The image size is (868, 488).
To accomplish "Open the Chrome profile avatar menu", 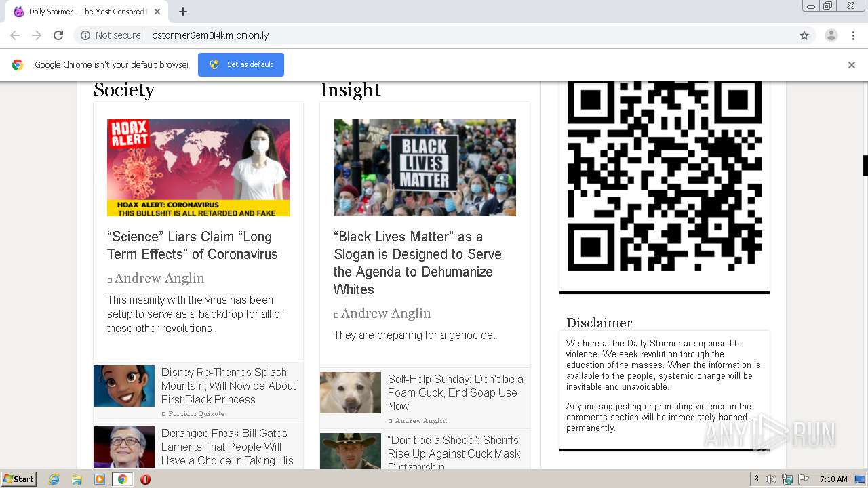I will (831, 35).
